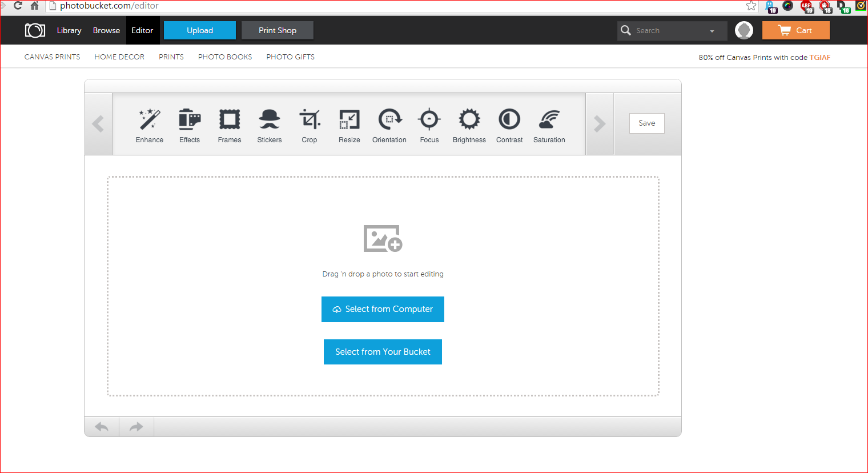Expand the search options dropdown arrow
The image size is (868, 473).
[x=712, y=31]
